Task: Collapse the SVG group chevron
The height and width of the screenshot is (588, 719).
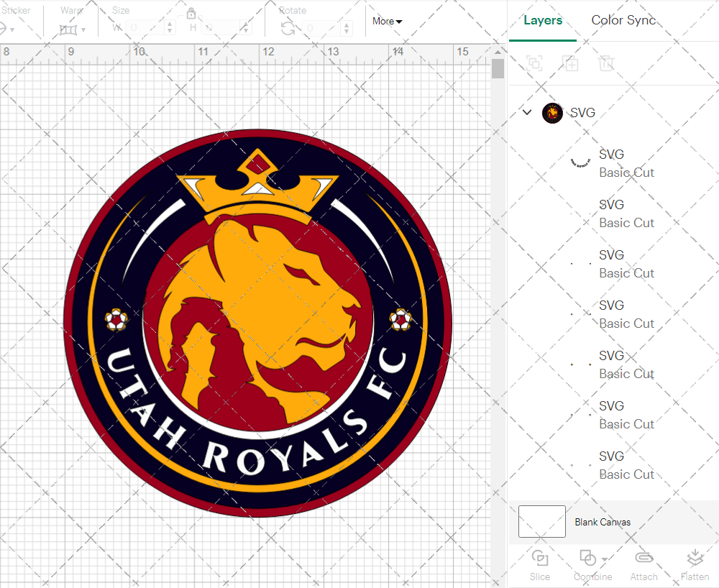Action: pos(527,112)
